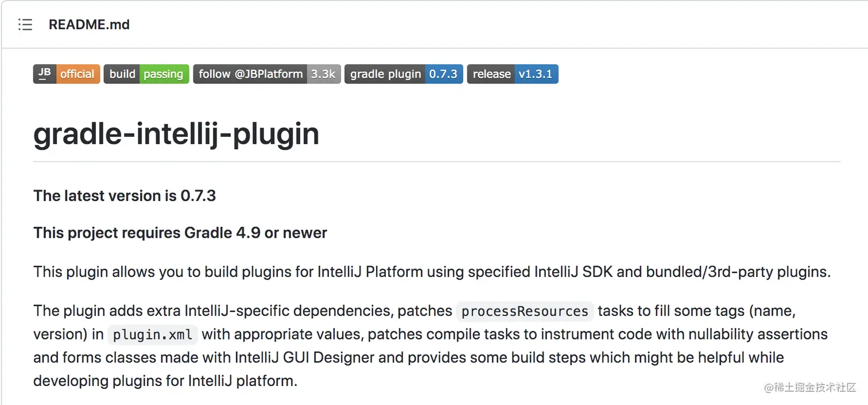868x405 pixels.
Task: Select the processResources inline code text
Action: (x=524, y=311)
